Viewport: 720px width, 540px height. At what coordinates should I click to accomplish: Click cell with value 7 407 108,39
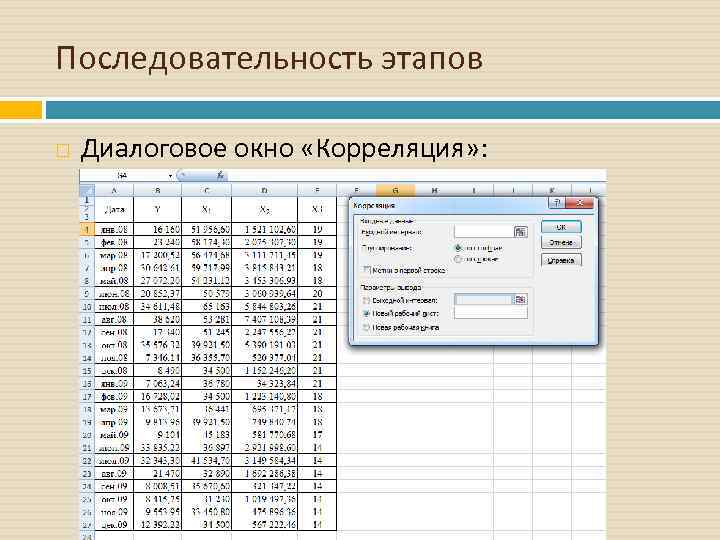point(264,319)
